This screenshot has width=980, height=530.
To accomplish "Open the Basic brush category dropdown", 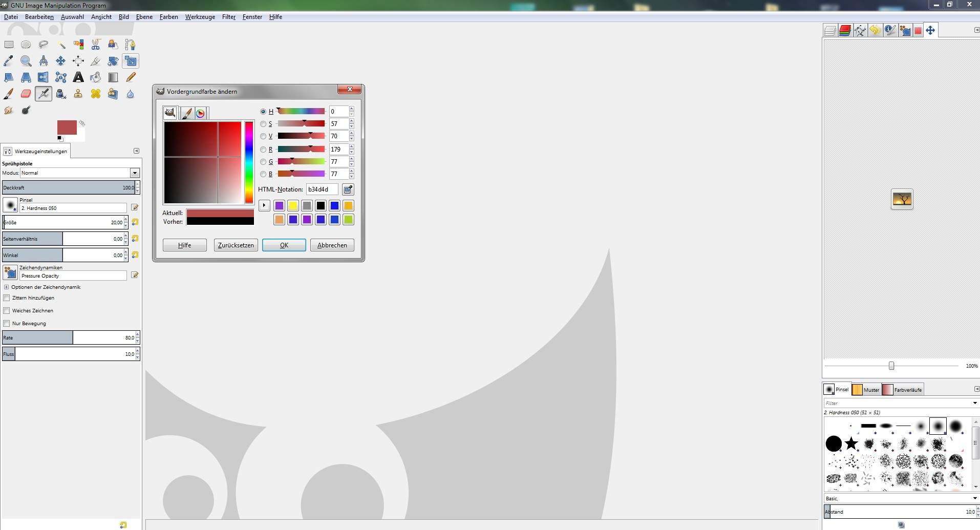I will pos(900,498).
